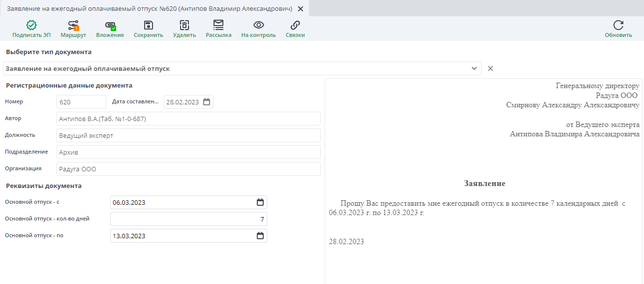Click the Организация field label
The width and height of the screenshot is (644, 284).
(23, 168)
